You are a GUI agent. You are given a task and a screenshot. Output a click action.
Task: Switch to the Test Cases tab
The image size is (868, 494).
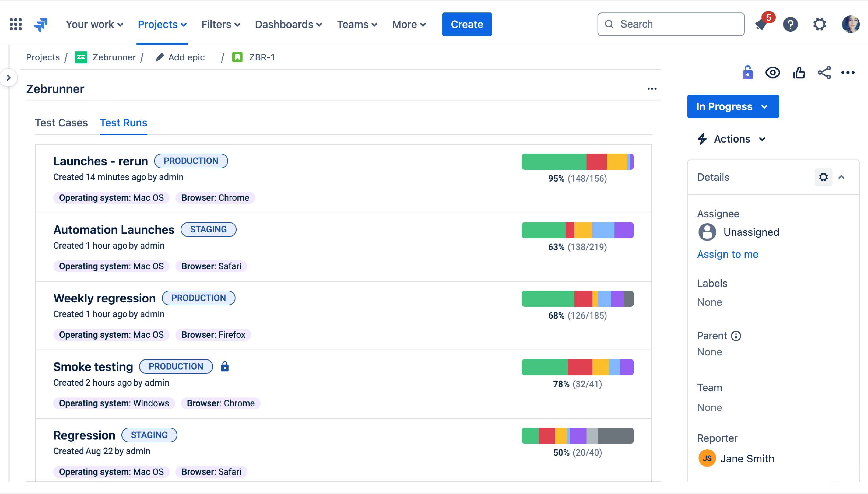pos(61,123)
